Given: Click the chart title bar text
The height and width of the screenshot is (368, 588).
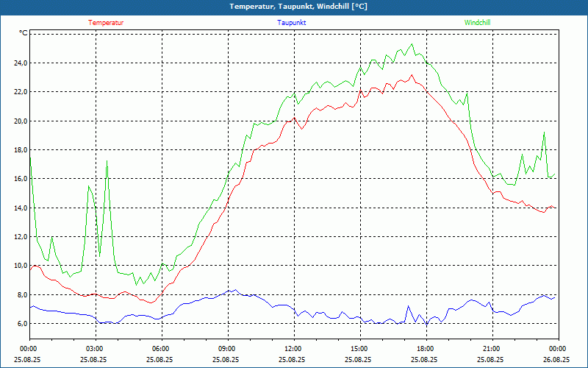Looking at the screenshot, I should tap(298, 7).
